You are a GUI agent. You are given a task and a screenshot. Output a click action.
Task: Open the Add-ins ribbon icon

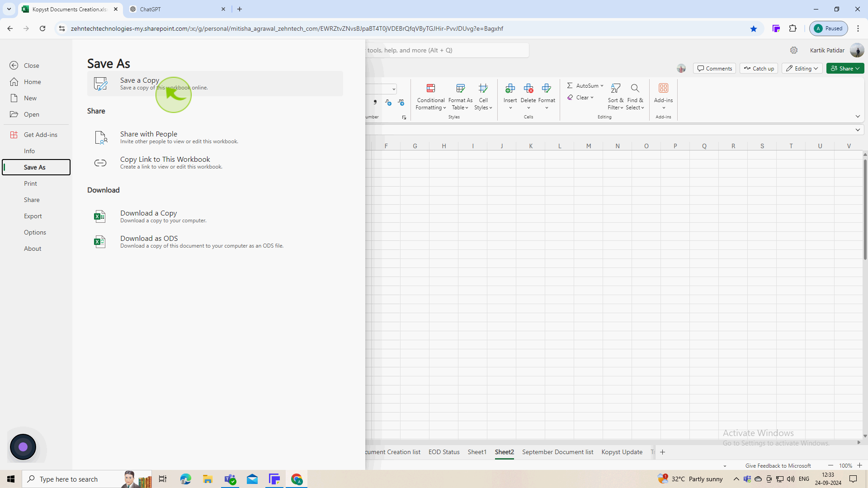[x=663, y=88]
